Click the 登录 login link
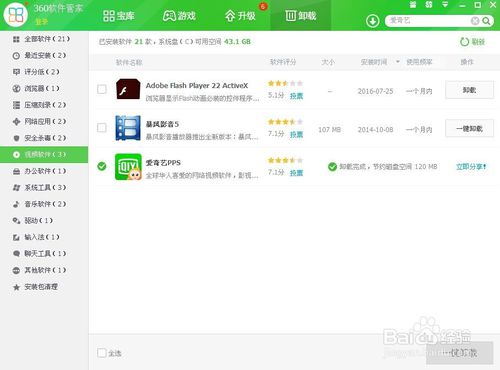The width and height of the screenshot is (500, 370). click(x=42, y=22)
